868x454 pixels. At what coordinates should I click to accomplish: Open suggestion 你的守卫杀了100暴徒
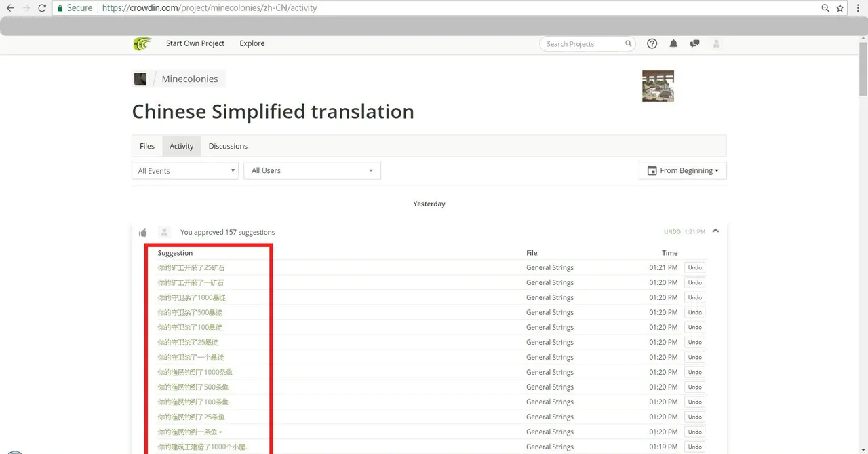tap(190, 327)
